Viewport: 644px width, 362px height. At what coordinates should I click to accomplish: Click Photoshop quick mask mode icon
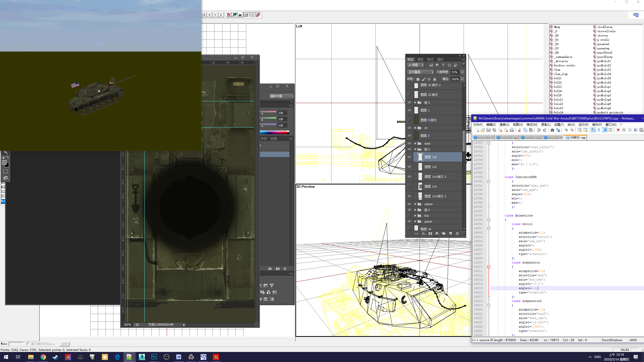5,171
